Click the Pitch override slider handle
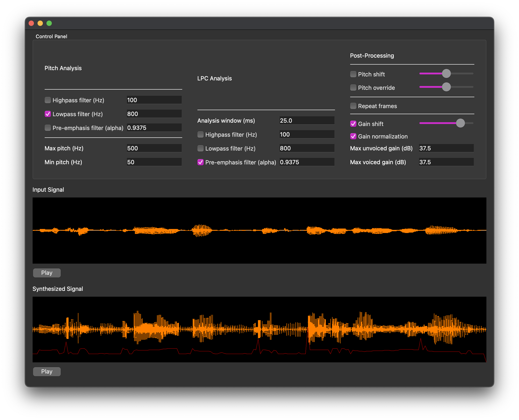Screen dimensions: 519x420 pyautogui.click(x=446, y=87)
